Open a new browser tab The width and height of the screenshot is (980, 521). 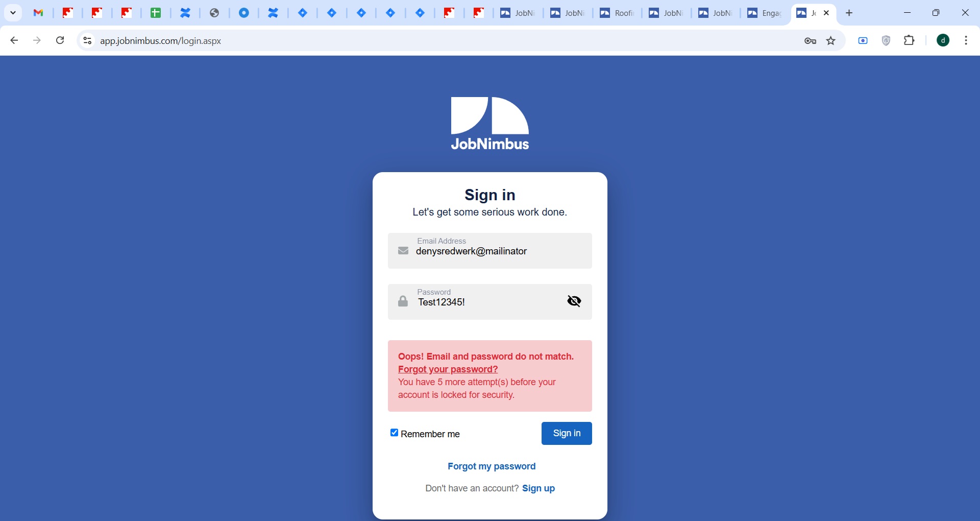pyautogui.click(x=849, y=13)
